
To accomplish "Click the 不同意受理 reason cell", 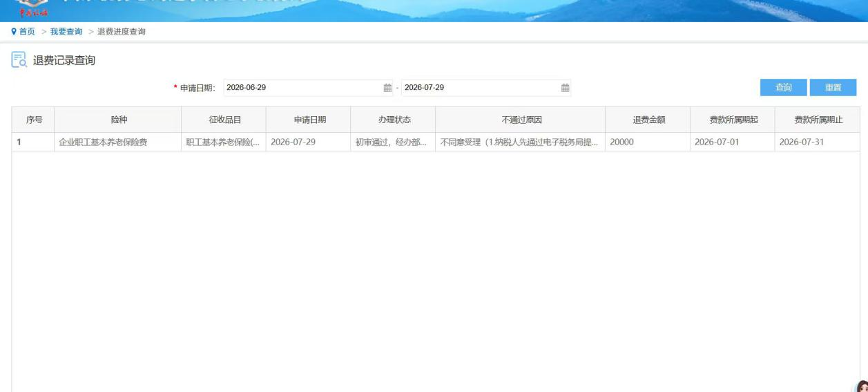I will (521, 142).
